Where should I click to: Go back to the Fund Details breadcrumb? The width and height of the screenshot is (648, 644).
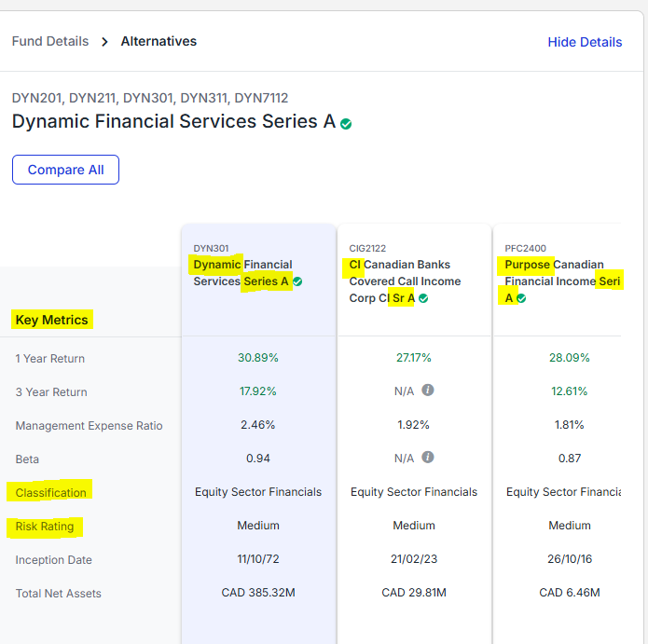click(50, 41)
